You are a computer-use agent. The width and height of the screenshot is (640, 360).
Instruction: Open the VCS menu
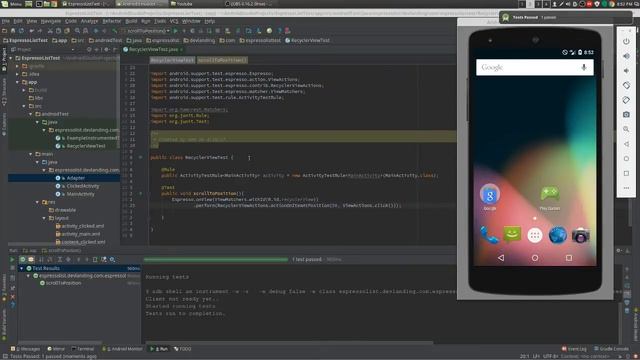coord(174,21)
